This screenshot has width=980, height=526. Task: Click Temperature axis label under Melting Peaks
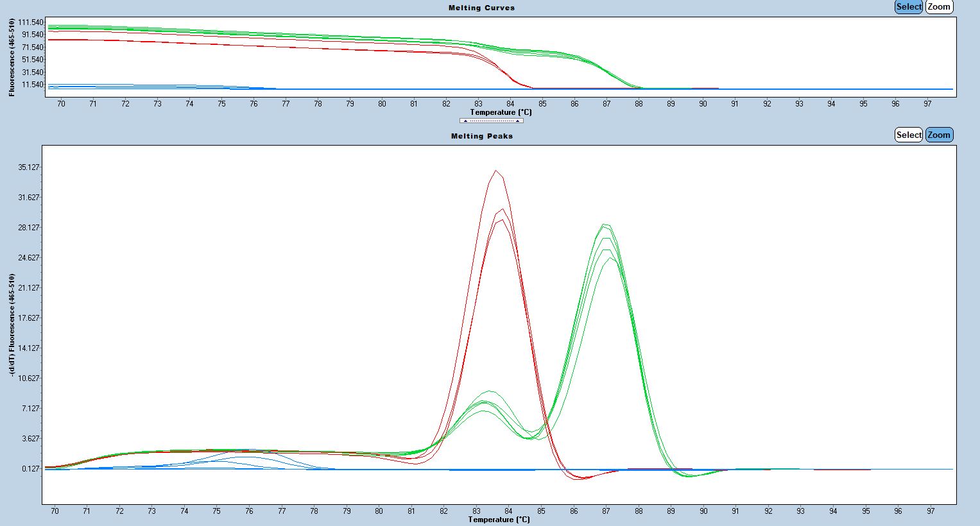[499, 520]
